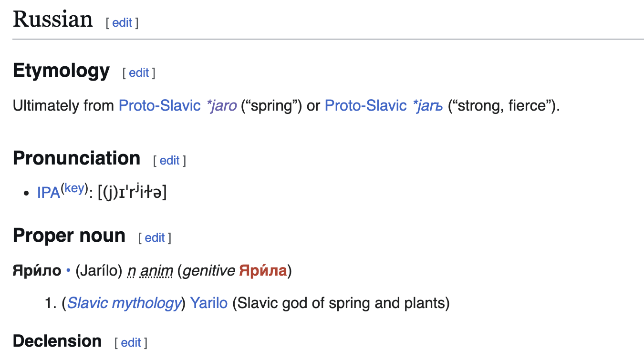The height and width of the screenshot is (350, 644).
Task: Open the Yarilo definition link
Action: click(208, 303)
